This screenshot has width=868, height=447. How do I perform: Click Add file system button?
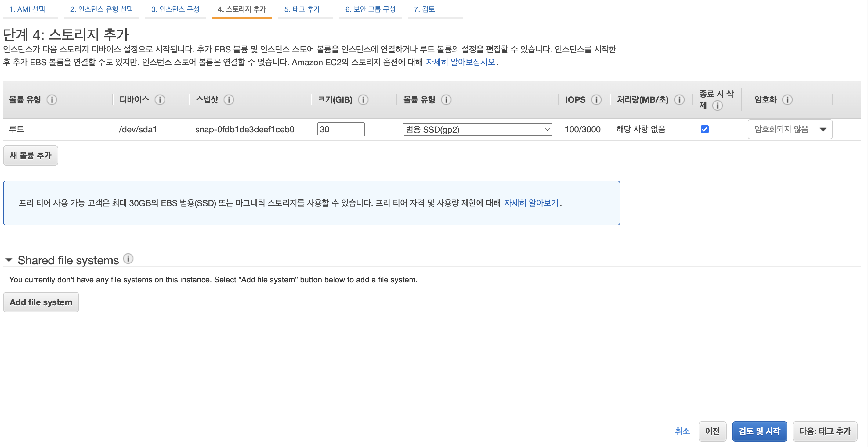[x=41, y=302]
